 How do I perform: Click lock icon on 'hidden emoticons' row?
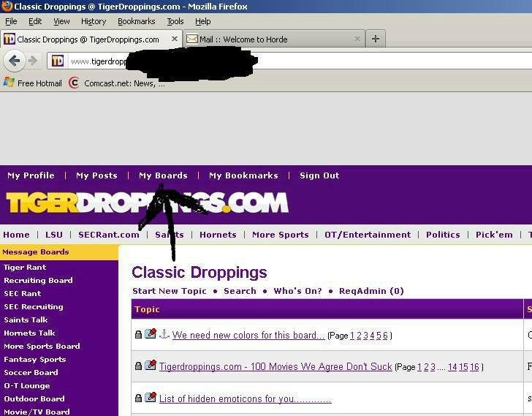(138, 398)
